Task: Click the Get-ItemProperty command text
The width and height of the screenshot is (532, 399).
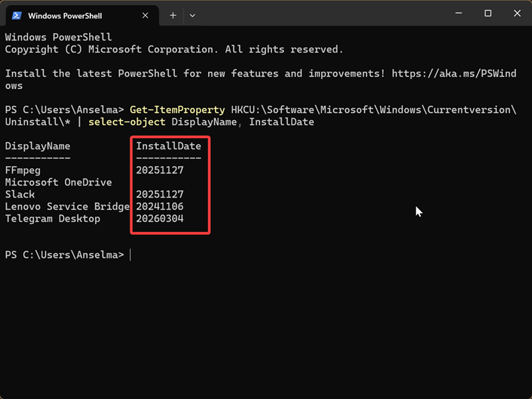Action: coord(177,110)
